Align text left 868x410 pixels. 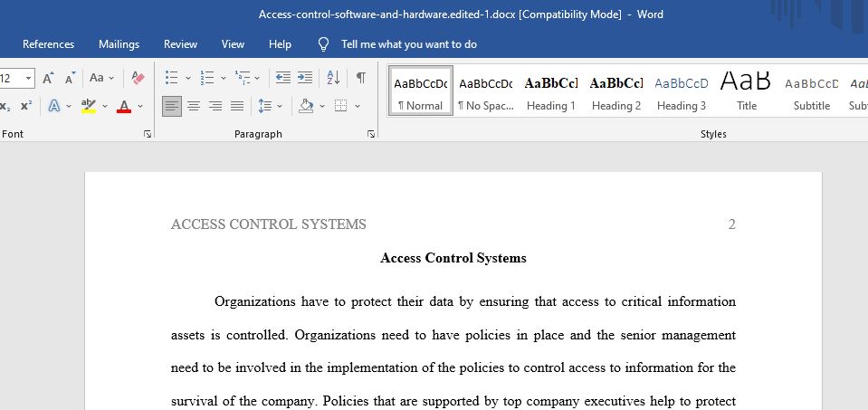(172, 106)
